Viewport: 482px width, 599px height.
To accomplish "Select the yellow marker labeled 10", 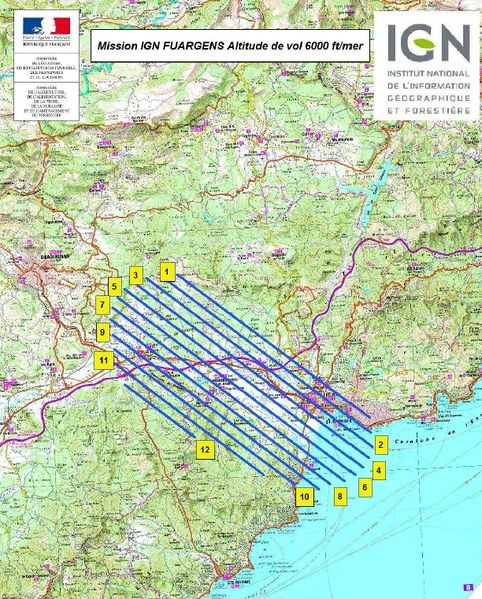I will pyautogui.click(x=304, y=497).
